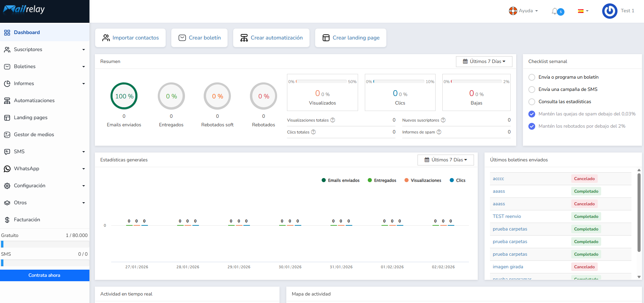Open the Ayuda menu
This screenshot has width=644, height=303.
click(523, 11)
